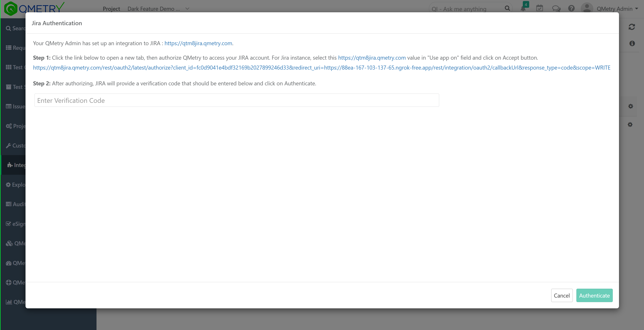The height and width of the screenshot is (330, 644).
Task: Open Test Suites archive icon in sidebar
Action: tap(9, 87)
